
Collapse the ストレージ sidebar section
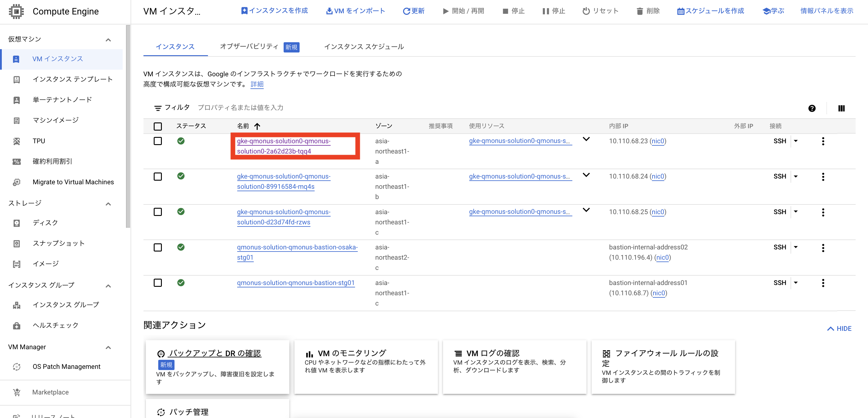point(108,204)
